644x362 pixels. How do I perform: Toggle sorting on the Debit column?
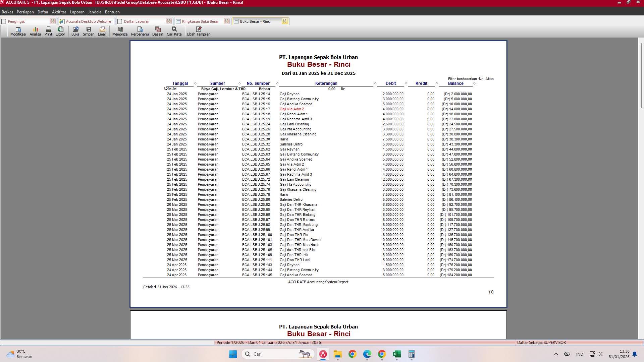[x=391, y=83]
